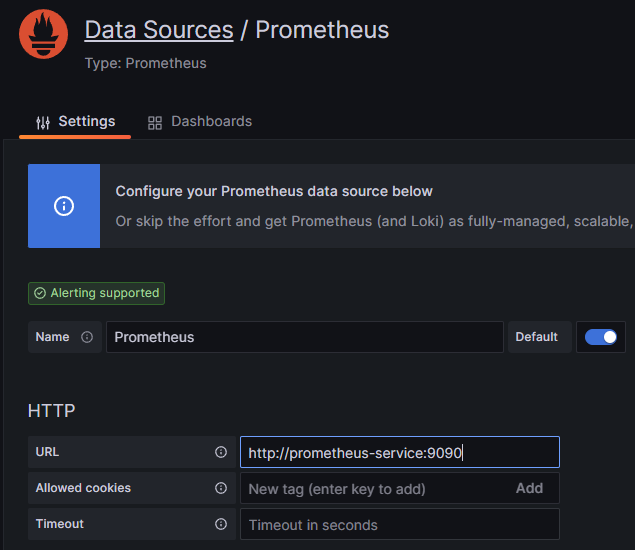Open the Dashboards tab
Screen dimensions: 635x550
pyautogui.click(x=200, y=122)
